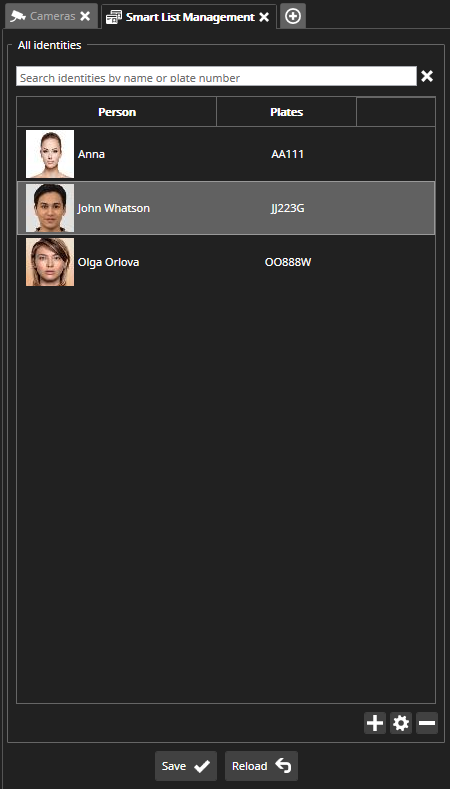The width and height of the screenshot is (450, 789).
Task: Select plate number OO888W
Action: (x=288, y=262)
